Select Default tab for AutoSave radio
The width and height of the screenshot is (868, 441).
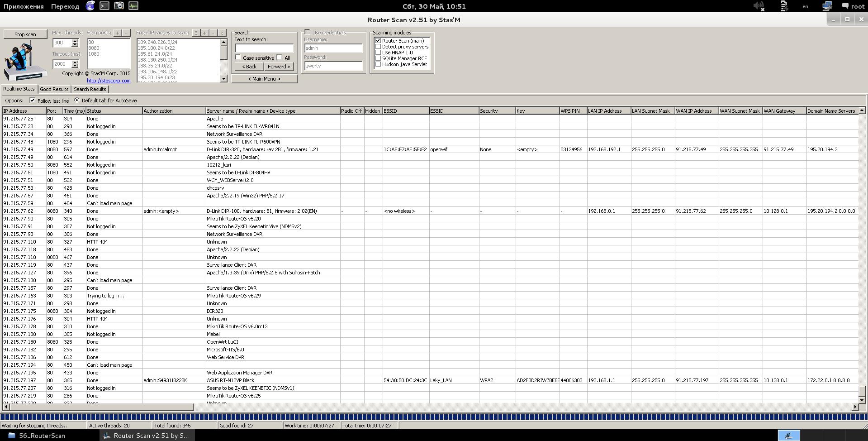pos(76,100)
